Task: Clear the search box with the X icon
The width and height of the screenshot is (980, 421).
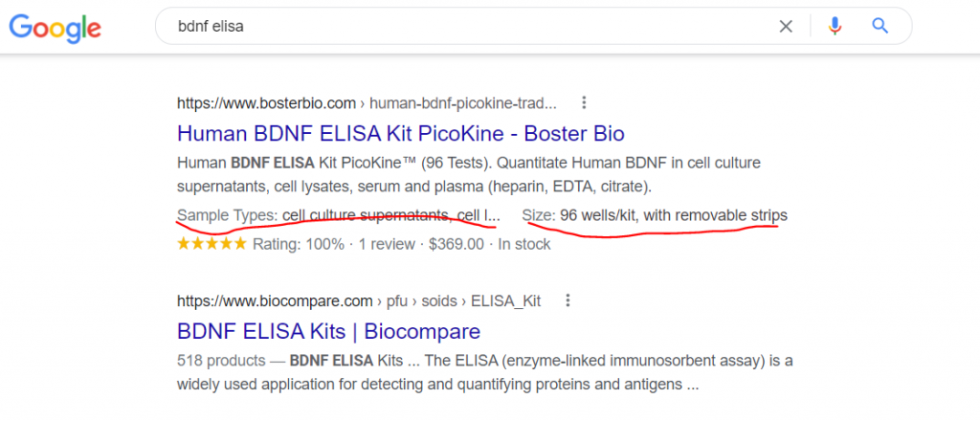Action: click(x=786, y=26)
